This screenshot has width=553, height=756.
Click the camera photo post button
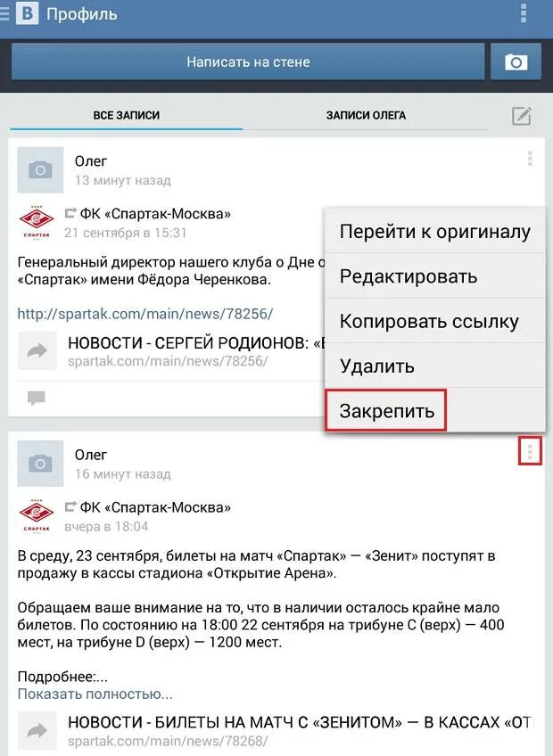(516, 62)
